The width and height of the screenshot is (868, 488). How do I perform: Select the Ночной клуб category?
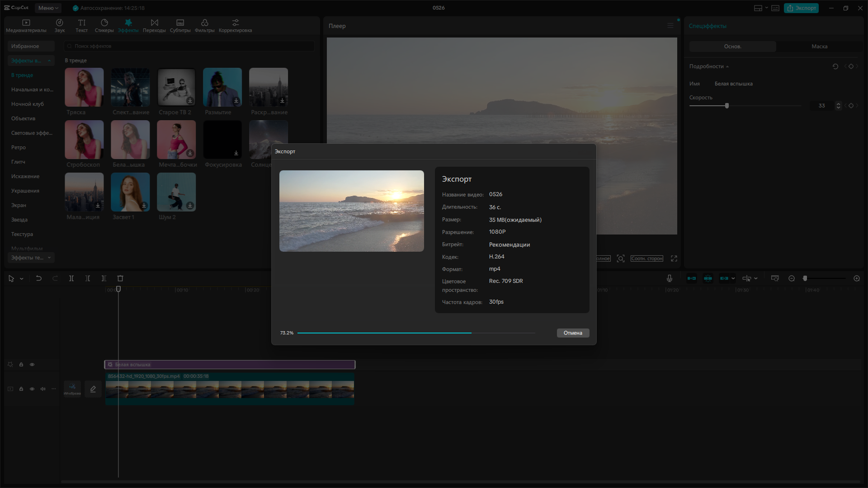28,104
